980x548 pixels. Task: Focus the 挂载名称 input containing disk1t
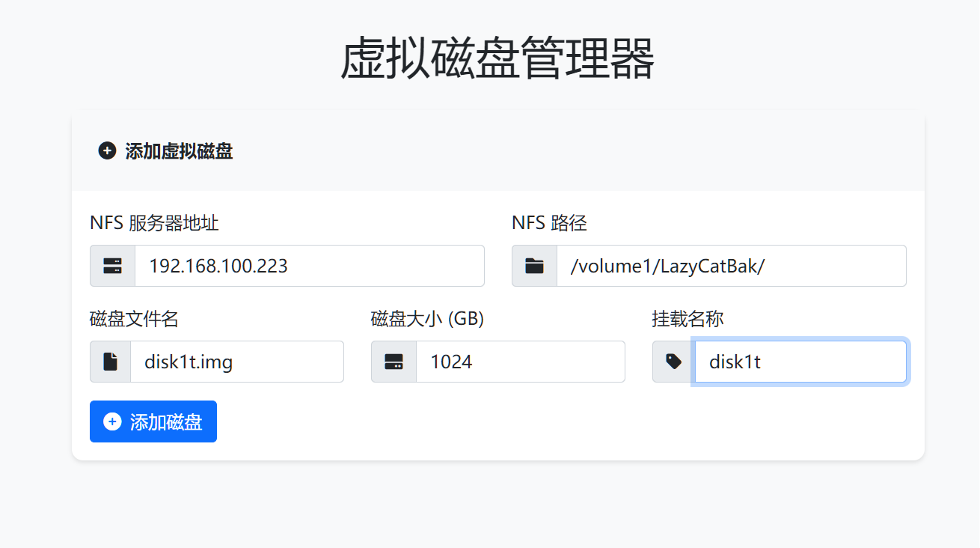800,362
